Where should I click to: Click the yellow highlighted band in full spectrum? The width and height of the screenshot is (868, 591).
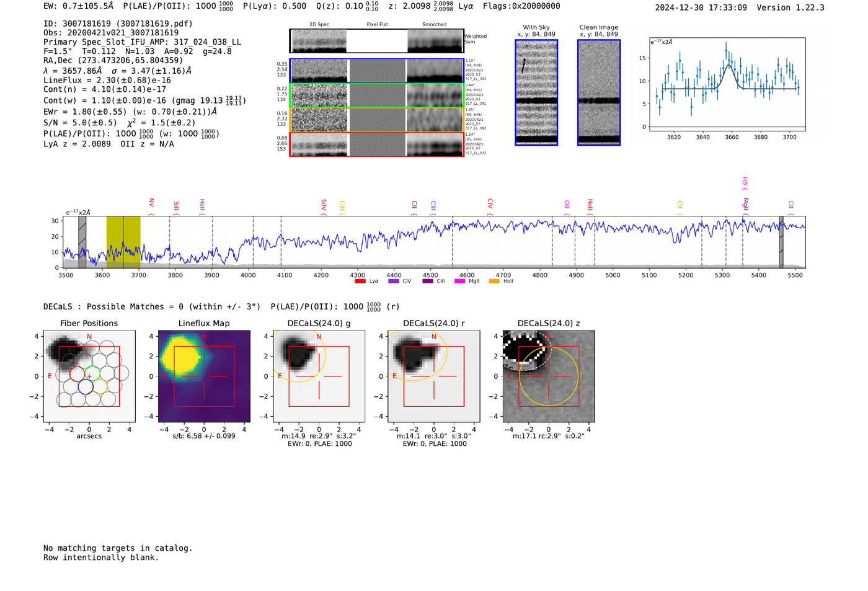tap(123, 242)
